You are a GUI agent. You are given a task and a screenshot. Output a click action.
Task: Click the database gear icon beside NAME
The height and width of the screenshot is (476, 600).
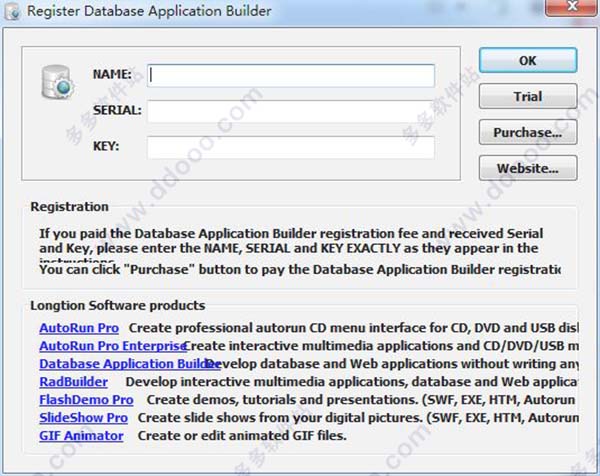coord(57,82)
